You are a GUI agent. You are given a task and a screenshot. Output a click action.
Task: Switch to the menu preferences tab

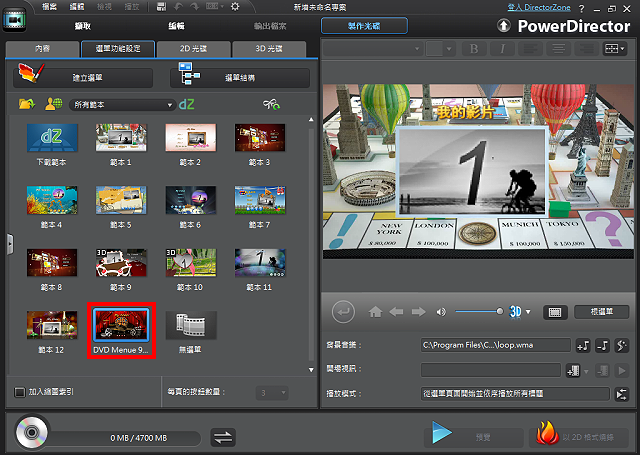[x=118, y=49]
